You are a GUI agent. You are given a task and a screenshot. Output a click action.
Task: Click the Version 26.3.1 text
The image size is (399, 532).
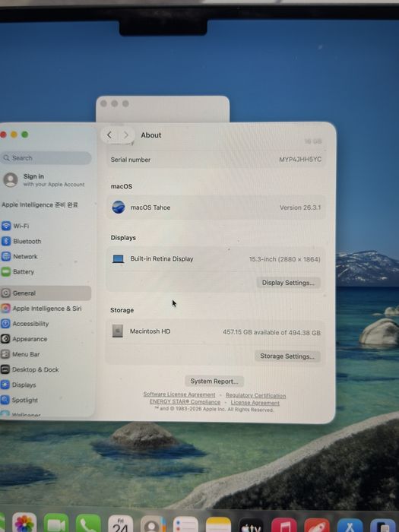[300, 207]
